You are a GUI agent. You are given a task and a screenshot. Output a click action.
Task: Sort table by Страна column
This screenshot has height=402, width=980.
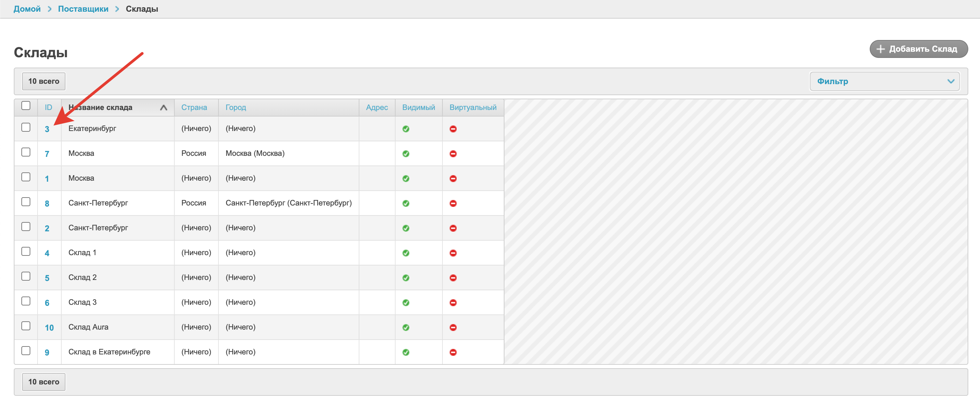194,107
